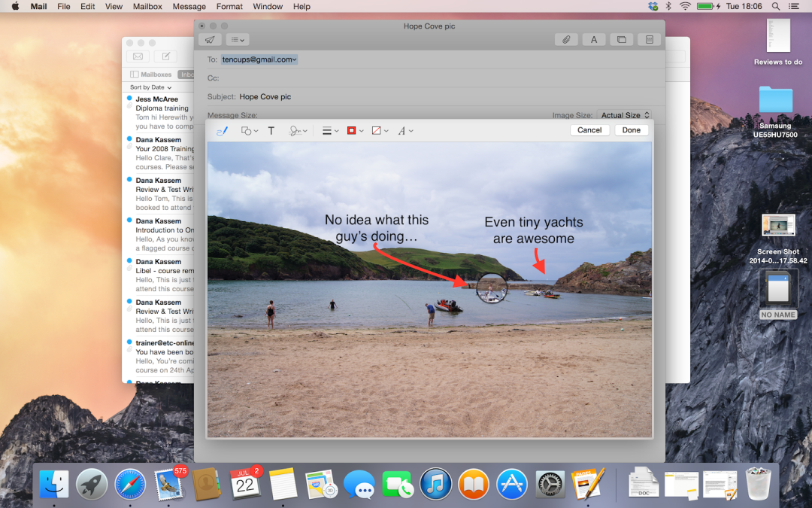
Task: Open the Apple menu
Action: [x=16, y=6]
